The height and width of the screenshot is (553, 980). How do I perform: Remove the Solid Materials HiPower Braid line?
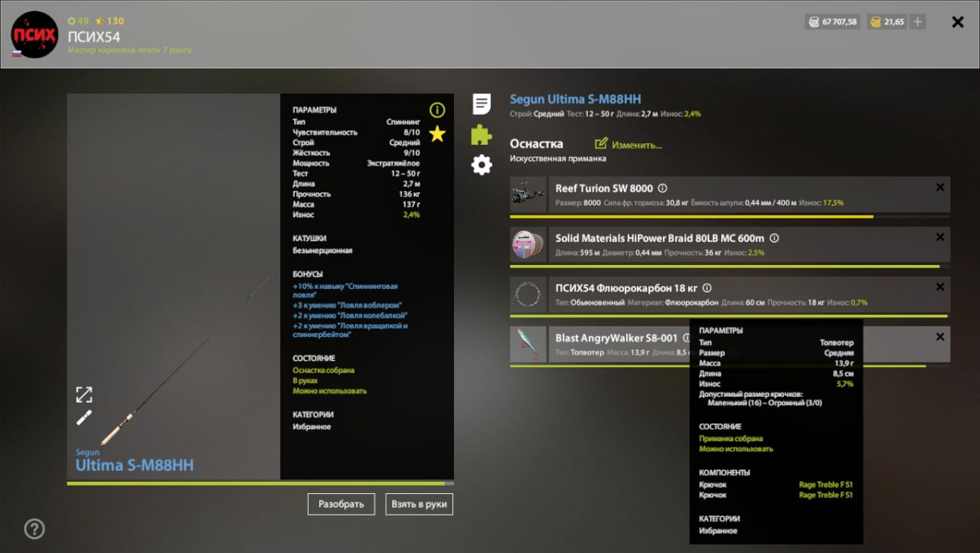point(940,237)
